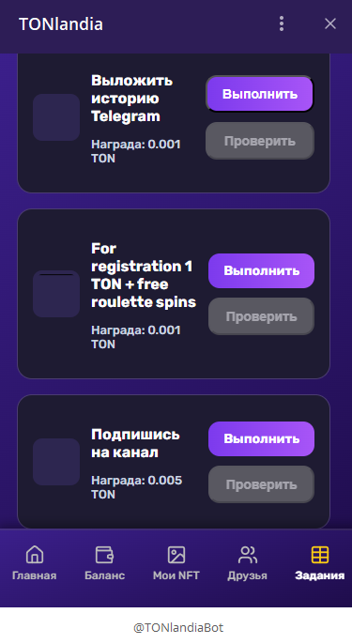Click the Подпишись на канал title
Image resolution: width=352 pixels, height=644 pixels.
click(x=135, y=443)
